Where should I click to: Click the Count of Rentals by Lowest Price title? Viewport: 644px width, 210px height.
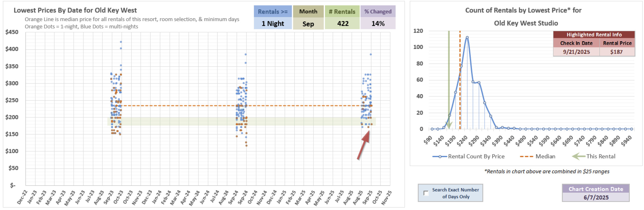click(523, 10)
